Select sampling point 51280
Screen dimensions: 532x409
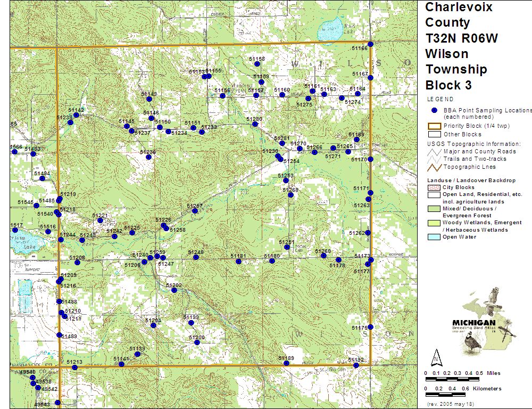255,124
